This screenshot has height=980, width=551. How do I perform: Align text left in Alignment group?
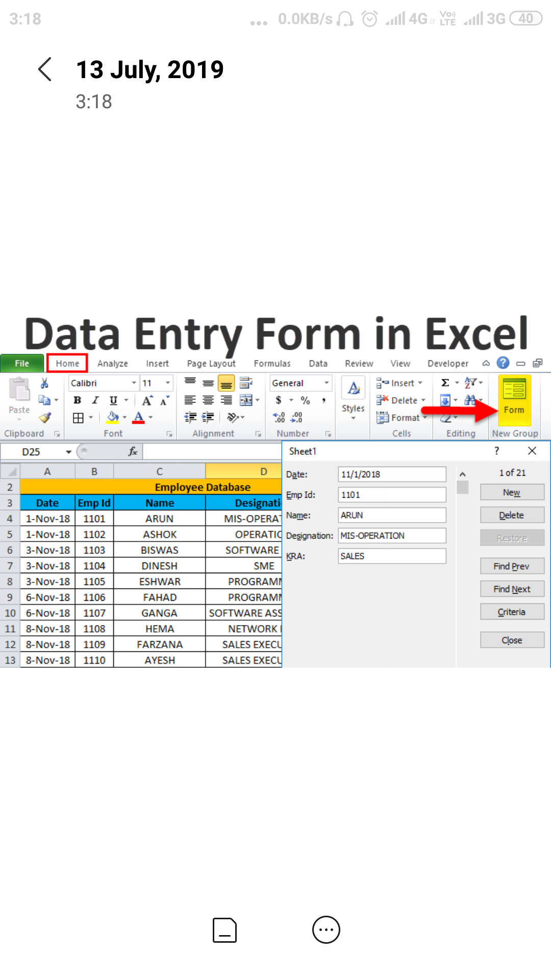click(x=190, y=400)
